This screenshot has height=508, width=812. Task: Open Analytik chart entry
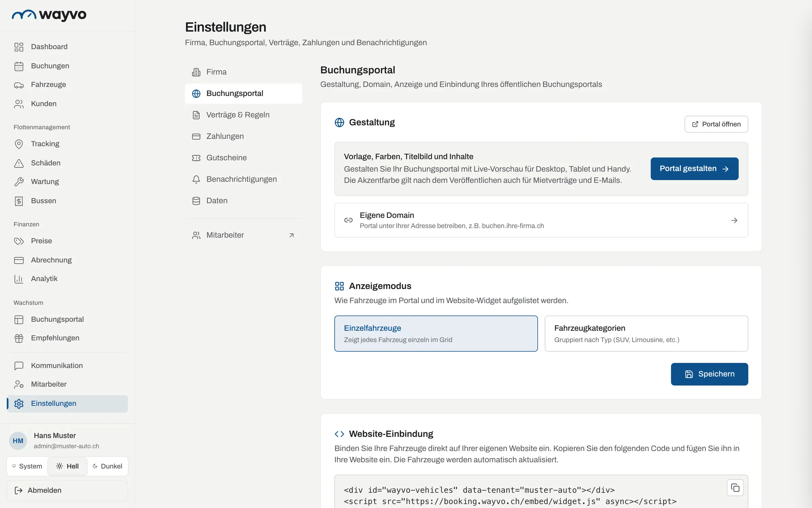point(67,279)
